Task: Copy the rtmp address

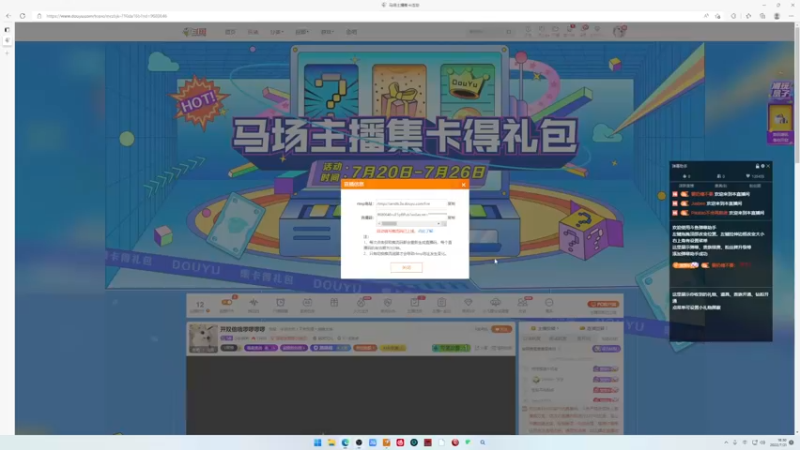Action: (x=452, y=204)
